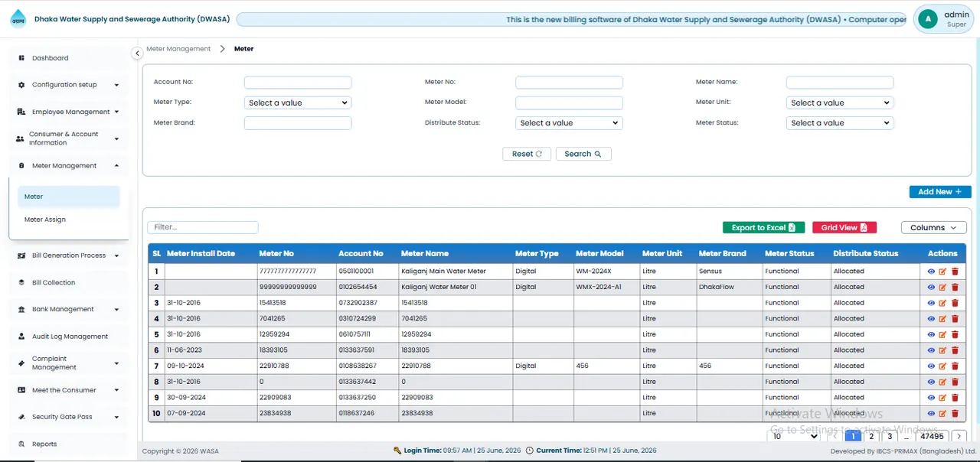
Task: Go to next page arrow in pagination
Action: tap(959, 437)
